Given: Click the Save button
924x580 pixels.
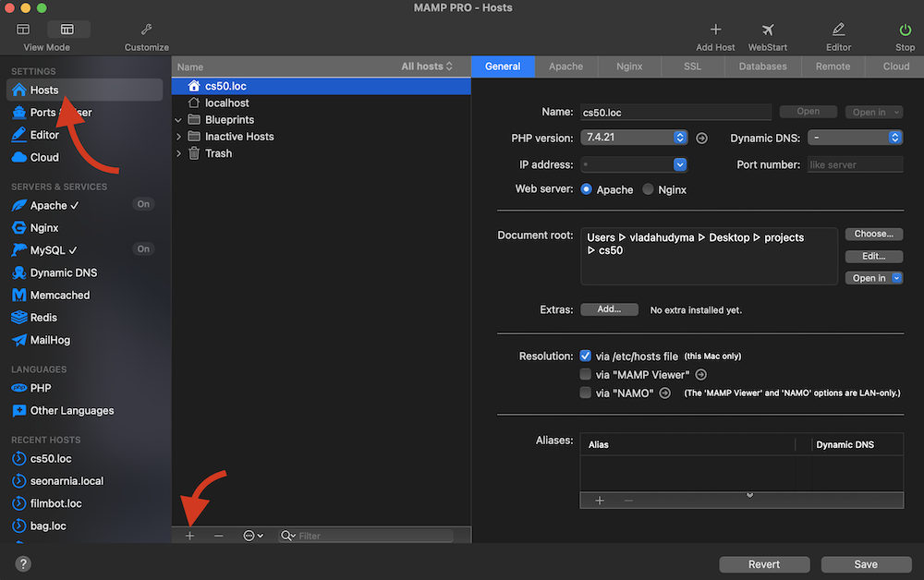Looking at the screenshot, I should point(866,564).
